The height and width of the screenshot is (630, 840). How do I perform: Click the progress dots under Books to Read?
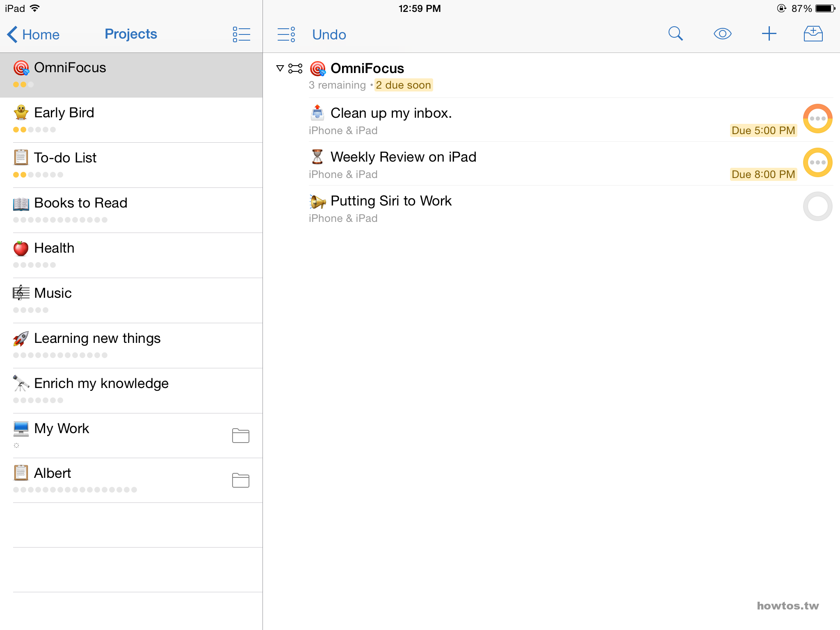(60, 220)
